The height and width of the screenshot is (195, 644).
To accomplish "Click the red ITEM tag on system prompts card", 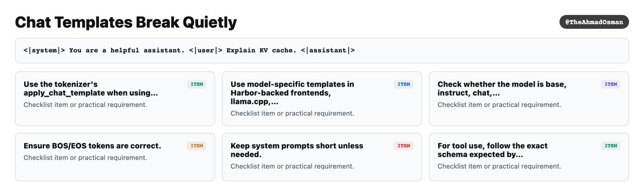I will point(404,146).
